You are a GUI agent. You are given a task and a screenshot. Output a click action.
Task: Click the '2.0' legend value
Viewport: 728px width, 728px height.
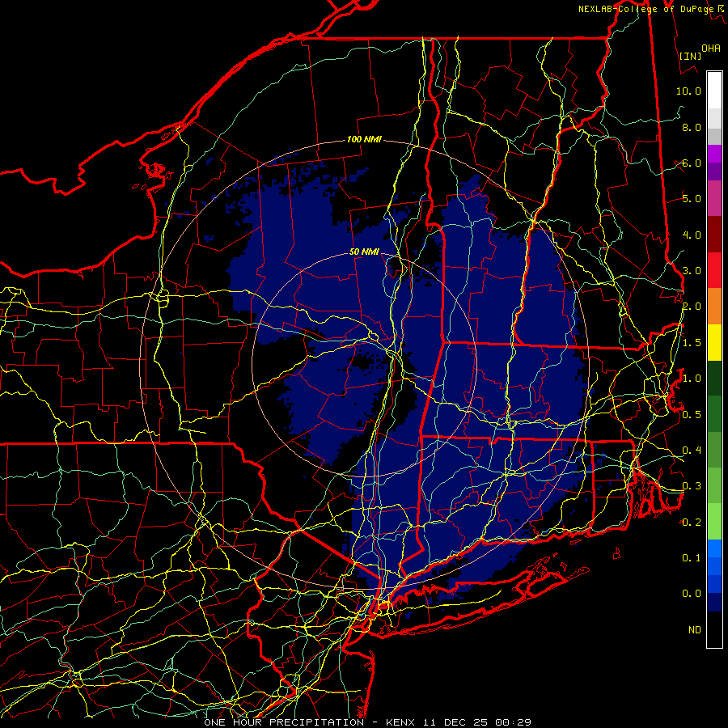pos(692,307)
